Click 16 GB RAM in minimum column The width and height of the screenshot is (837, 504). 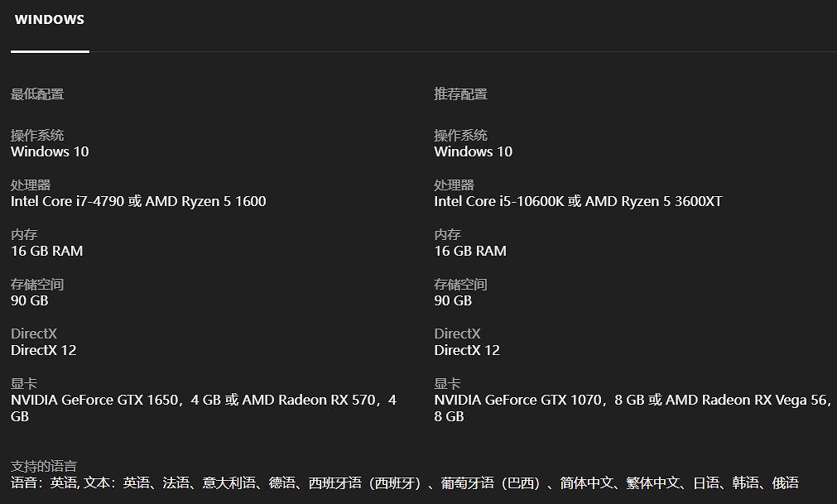46,251
